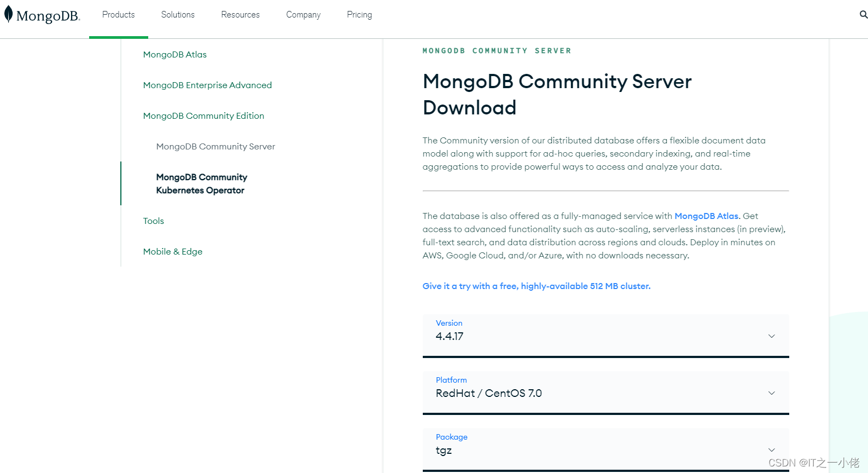Click the Platform dropdown chevron
Screen dimensions: 868x473
[x=772, y=393]
